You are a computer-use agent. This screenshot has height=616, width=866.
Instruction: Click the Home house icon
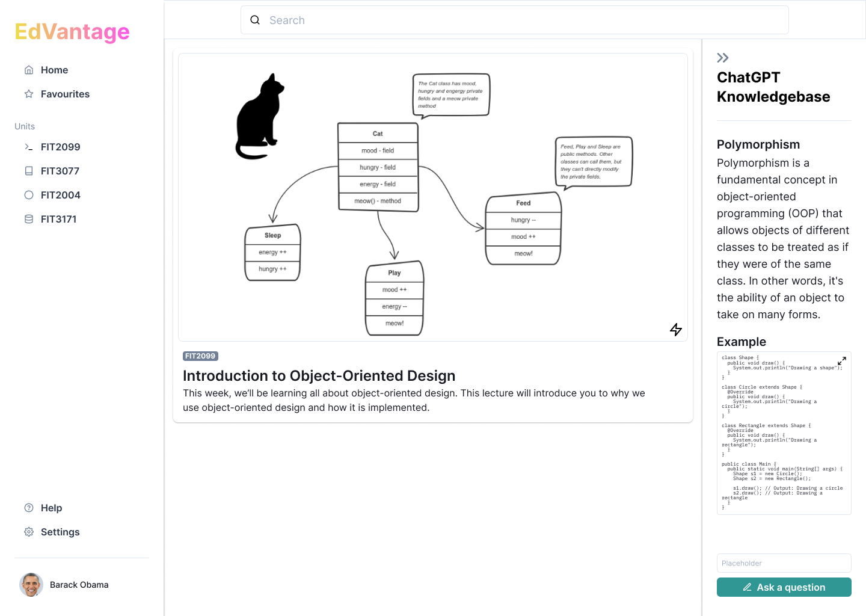[x=29, y=70]
